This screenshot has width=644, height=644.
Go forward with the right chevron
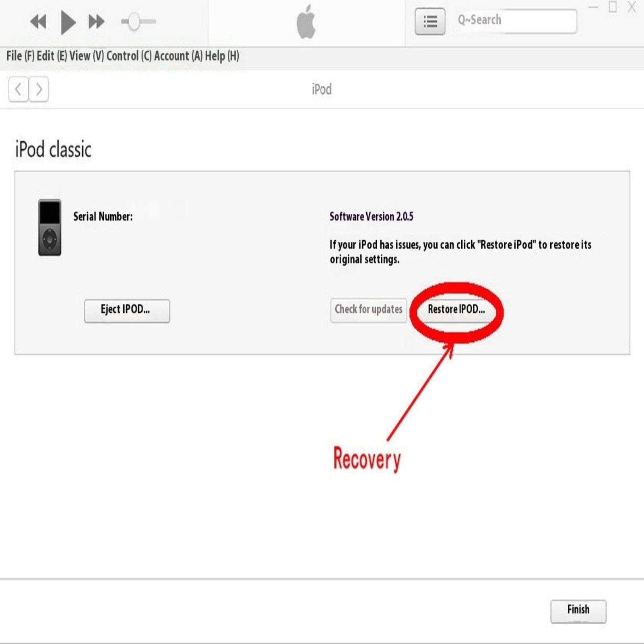click(39, 89)
